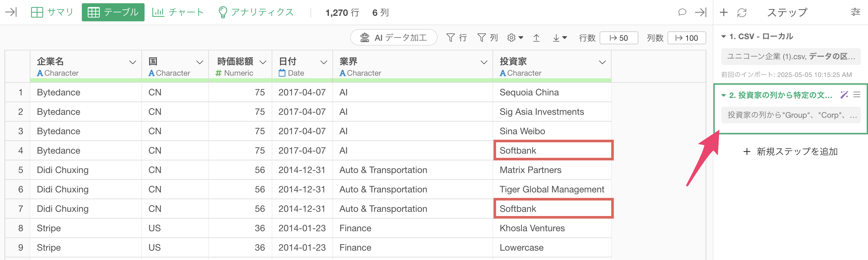Switch to the チャート tab
868x260 pixels.
click(178, 13)
